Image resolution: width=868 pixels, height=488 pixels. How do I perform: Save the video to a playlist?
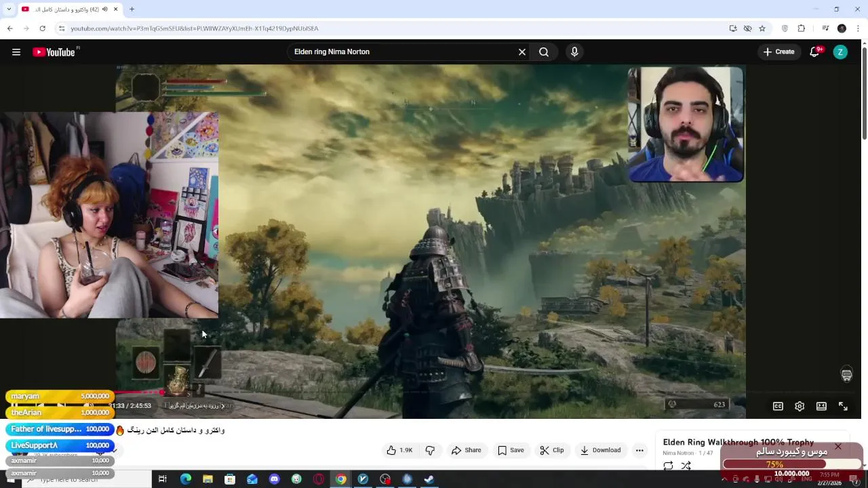point(510,450)
